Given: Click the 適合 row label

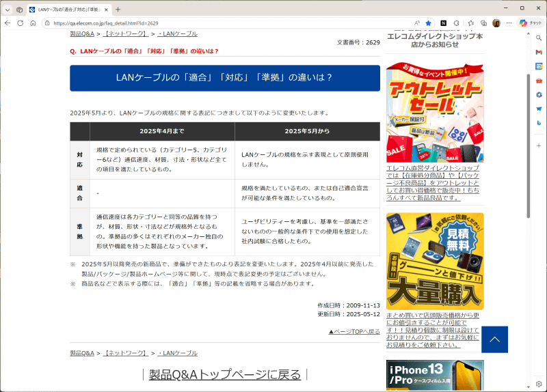Looking at the screenshot, I should [80, 193].
